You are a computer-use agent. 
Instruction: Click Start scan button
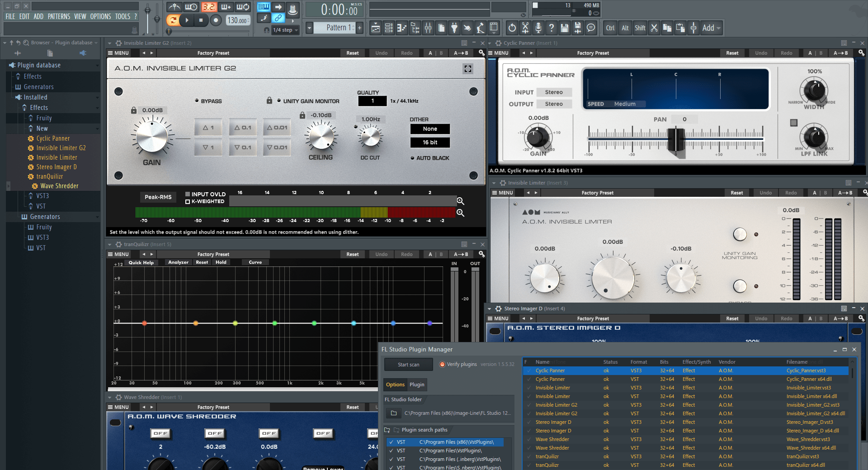tap(409, 365)
